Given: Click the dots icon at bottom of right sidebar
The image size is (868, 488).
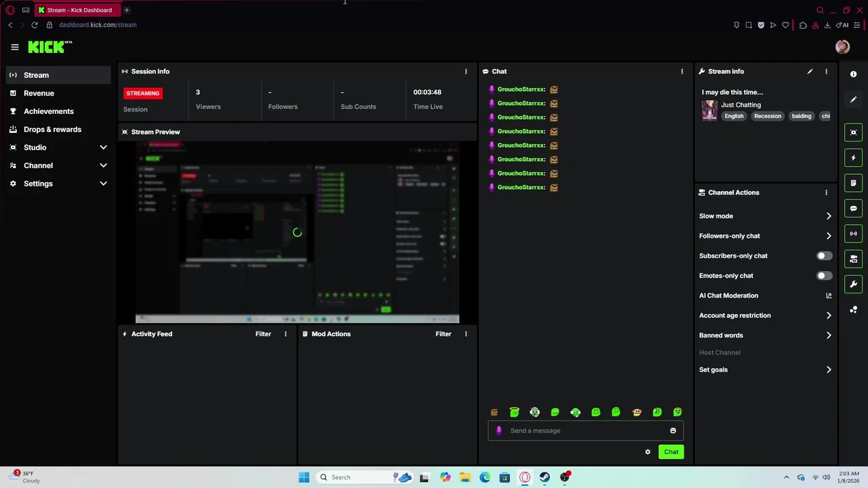Looking at the screenshot, I should [854, 310].
